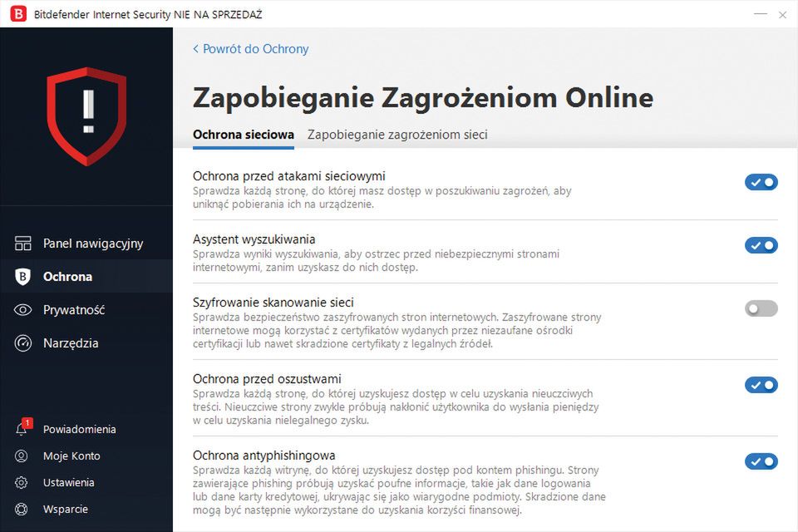The image size is (798, 532).
Task: Click the Narzędzia sidebar icon
Action: [x=22, y=342]
